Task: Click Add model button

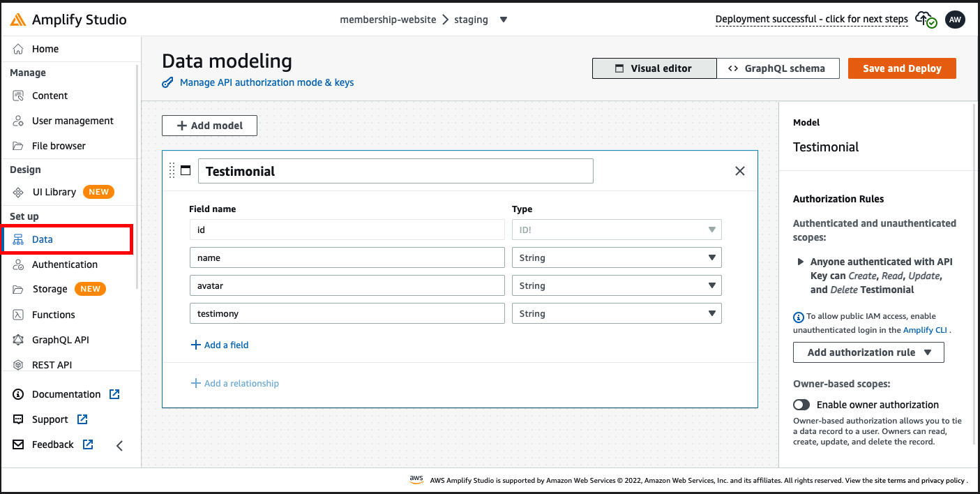Action: tap(209, 126)
